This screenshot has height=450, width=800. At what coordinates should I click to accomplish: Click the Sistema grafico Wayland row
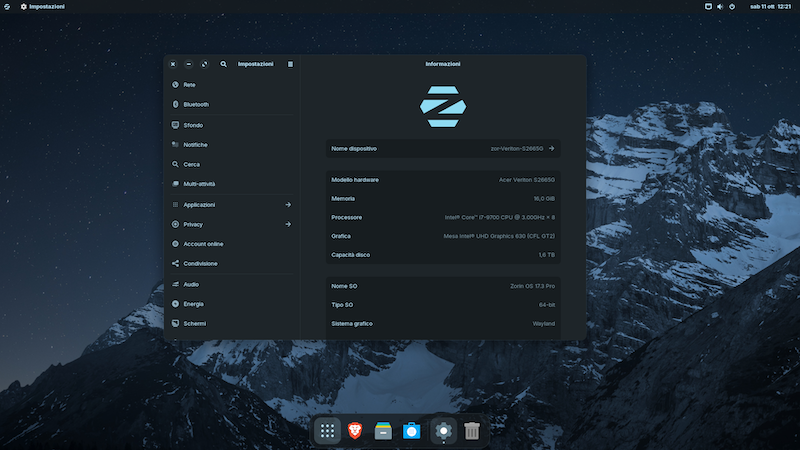tap(443, 324)
